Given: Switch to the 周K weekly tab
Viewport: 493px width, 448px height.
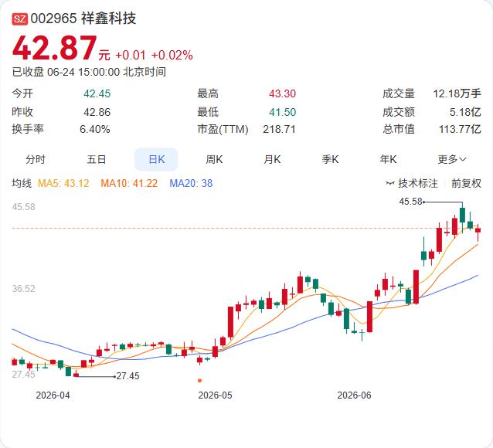Looking at the screenshot, I should click(x=214, y=159).
